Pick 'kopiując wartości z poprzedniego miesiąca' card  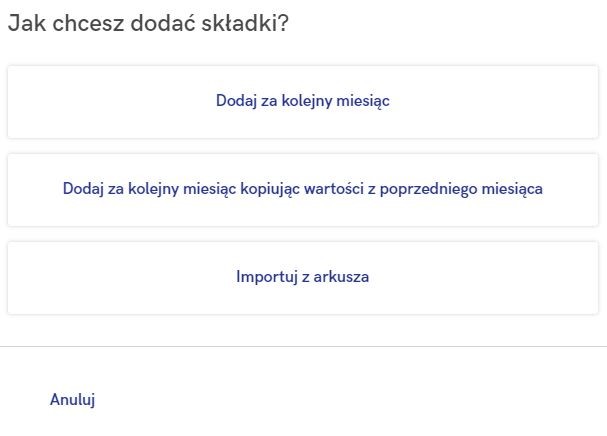[303, 190]
